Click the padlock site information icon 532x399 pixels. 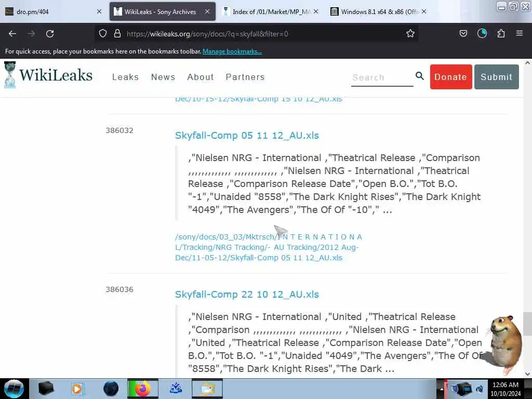click(117, 34)
